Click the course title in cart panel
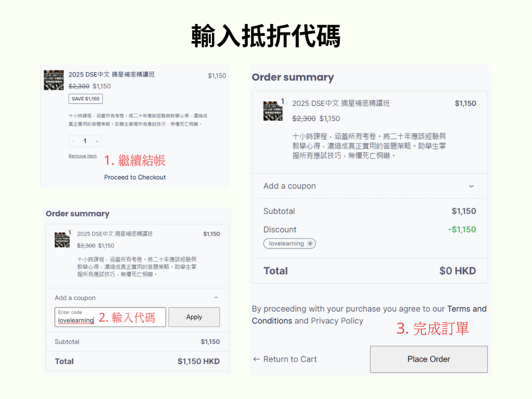Screen dimensions: 532x399 [x=111, y=74]
